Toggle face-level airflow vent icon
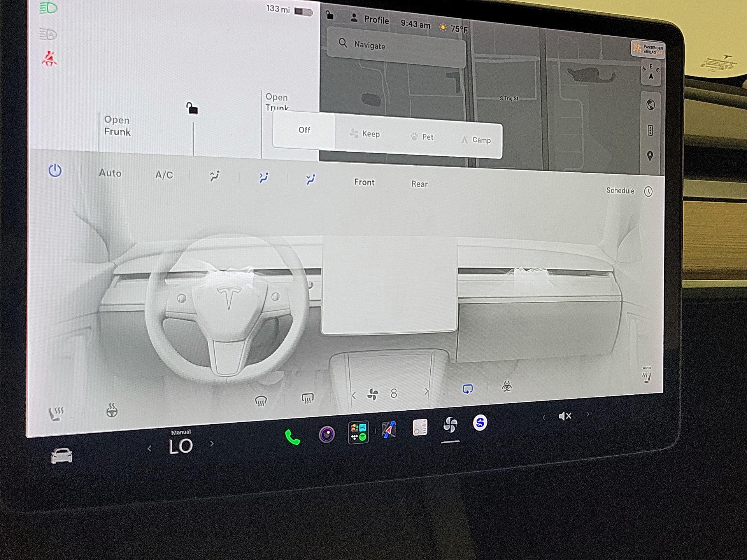This screenshot has height=560, width=747. 264,178
